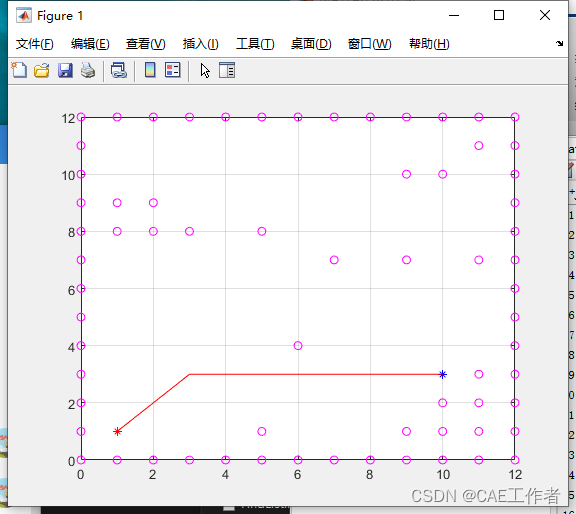
Task: Click the Figure 1 window title
Action: (60, 16)
